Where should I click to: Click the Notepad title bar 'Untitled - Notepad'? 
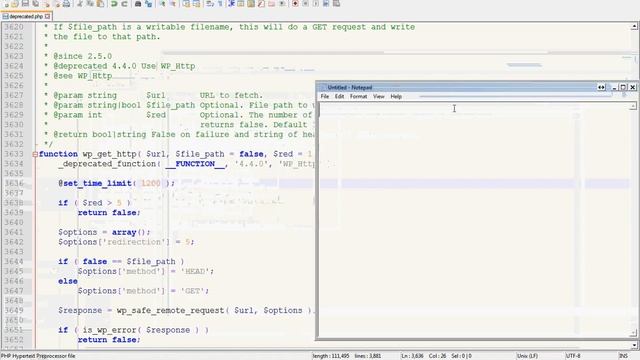click(350, 87)
